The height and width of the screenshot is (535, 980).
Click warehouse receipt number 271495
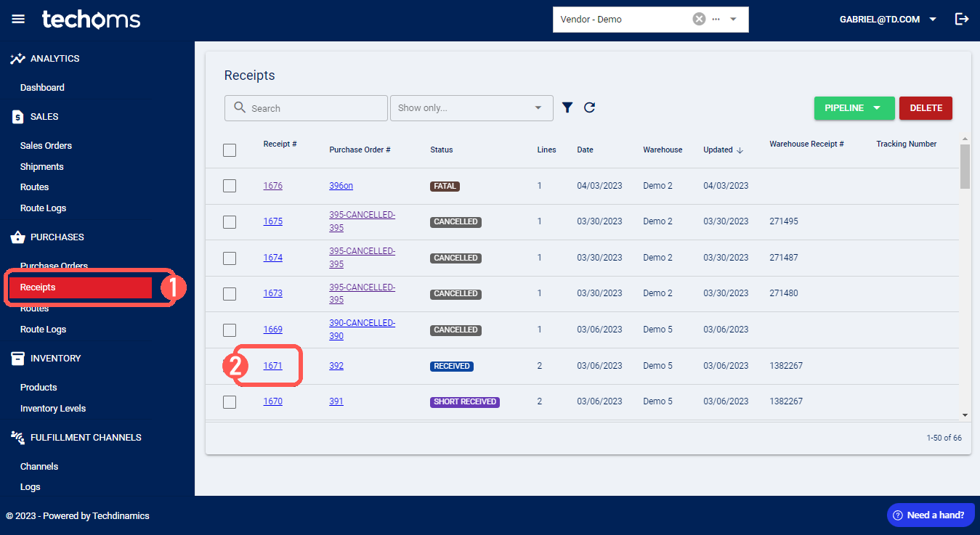[x=784, y=221]
